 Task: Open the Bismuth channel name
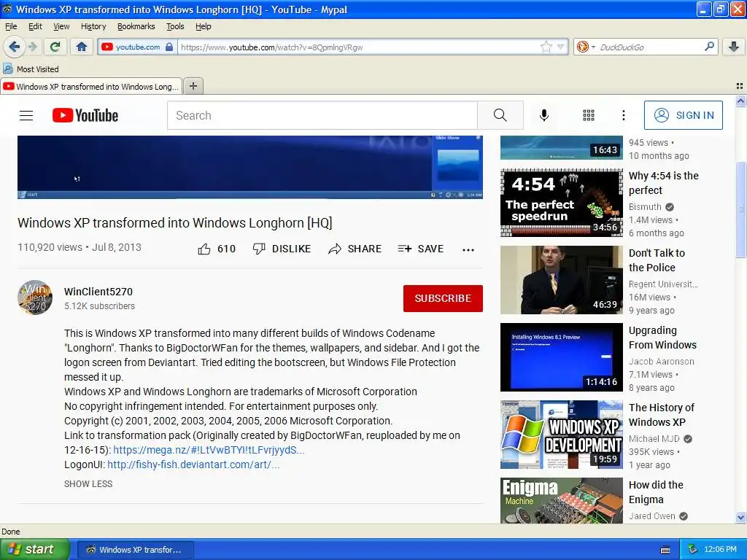645,206
